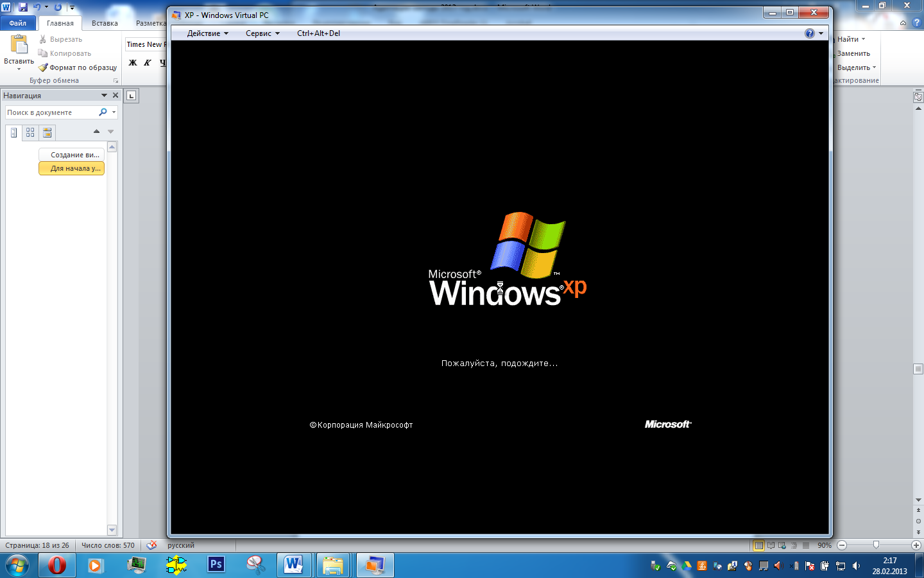Switch to Print Layout view

coord(759,545)
